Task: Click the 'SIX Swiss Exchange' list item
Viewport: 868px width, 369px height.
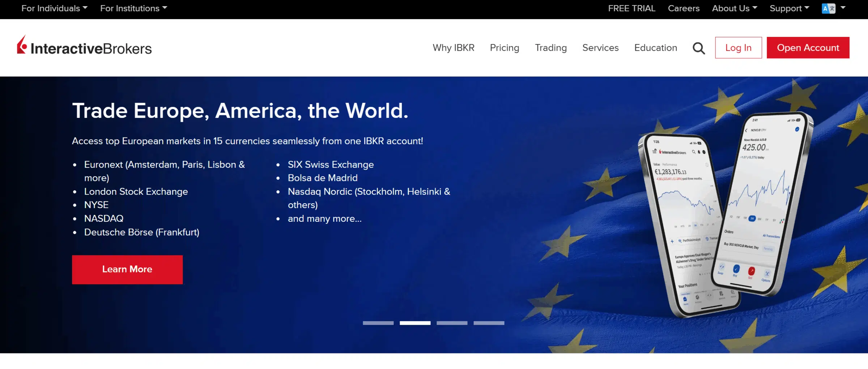Action: click(x=331, y=165)
